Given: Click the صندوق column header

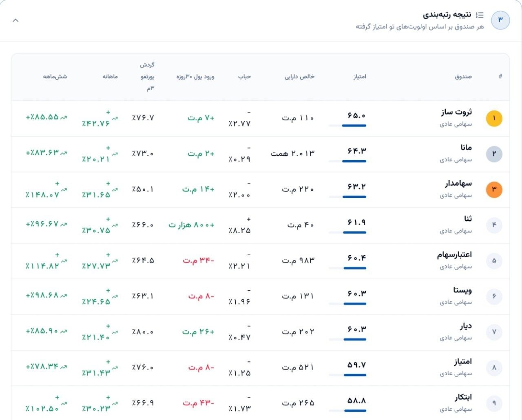Looking at the screenshot, I should tap(463, 77).
